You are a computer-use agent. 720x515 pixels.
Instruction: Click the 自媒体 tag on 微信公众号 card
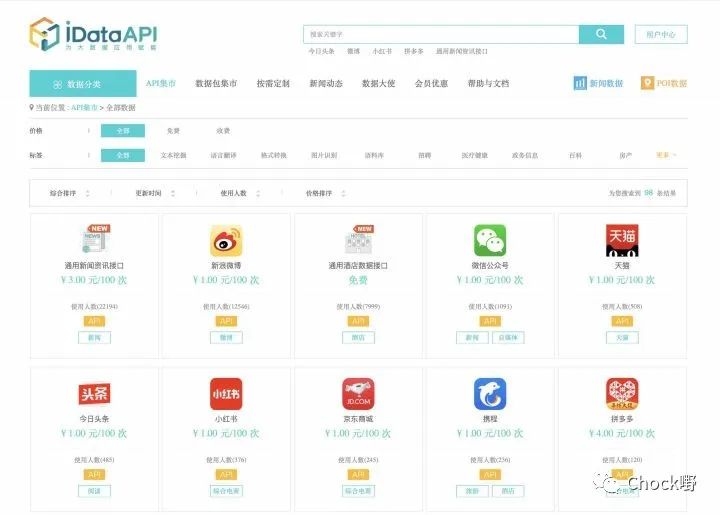tap(508, 338)
